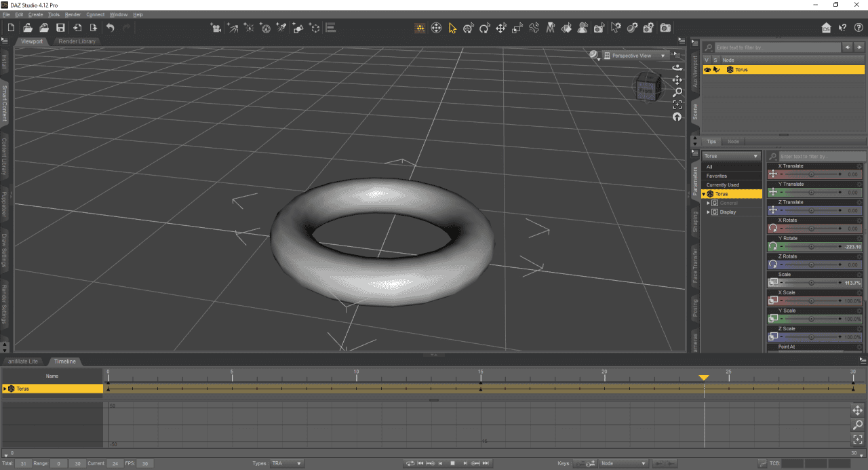Open the Perspective View dropdown
Viewport: 868px width, 470px height.
(634, 55)
